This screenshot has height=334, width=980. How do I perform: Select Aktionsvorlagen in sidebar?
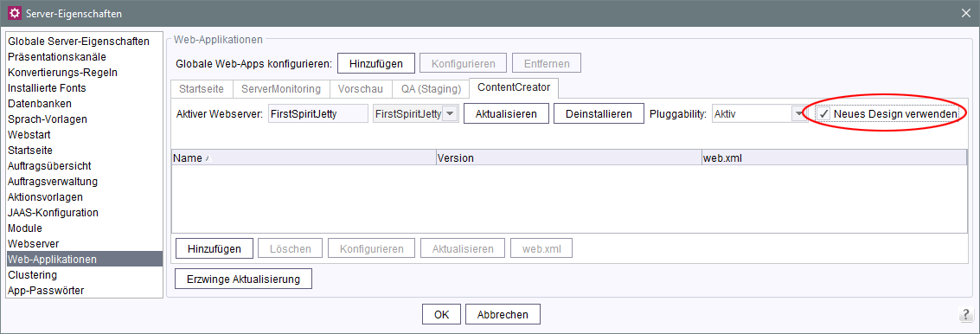point(85,197)
